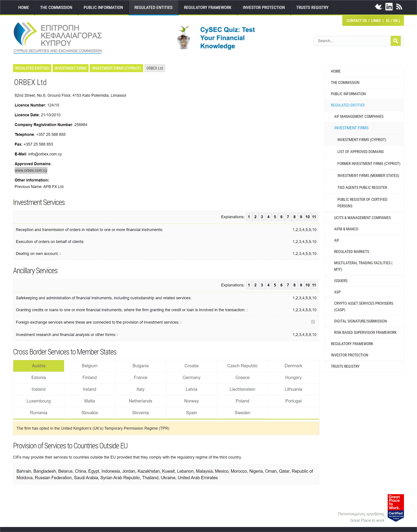The image size is (417, 532).
Task: Open THE COMMISSION top menu
Action: 56,7
